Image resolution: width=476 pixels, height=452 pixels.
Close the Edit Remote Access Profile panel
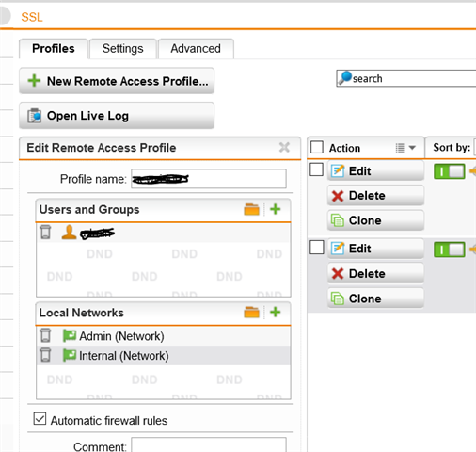[x=284, y=147]
